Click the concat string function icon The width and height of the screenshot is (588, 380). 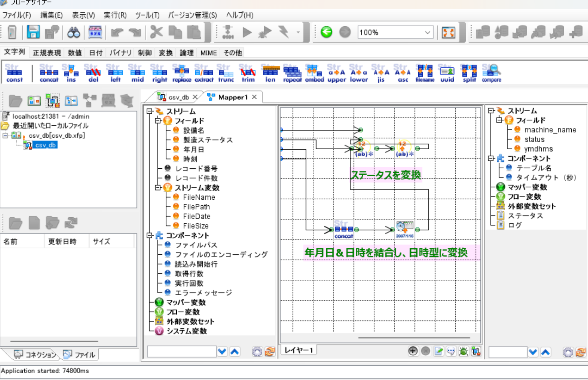[49, 73]
